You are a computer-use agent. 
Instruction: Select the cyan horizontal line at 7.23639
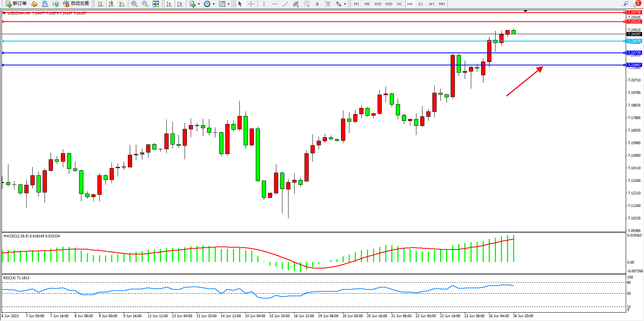[304, 41]
